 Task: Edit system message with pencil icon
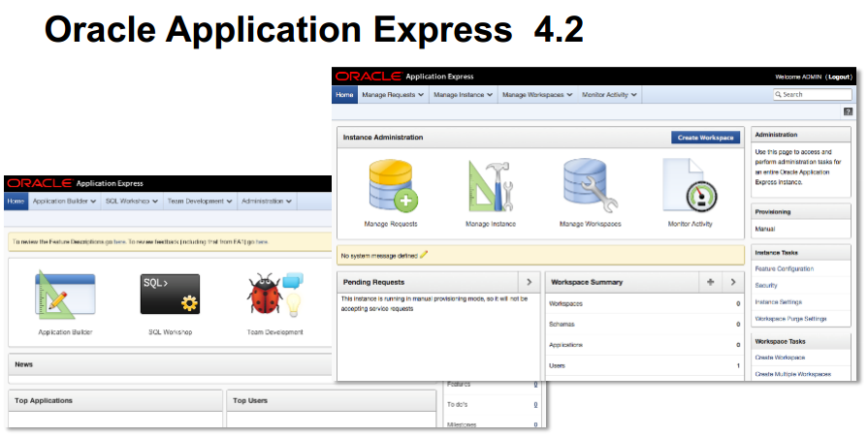(x=424, y=255)
